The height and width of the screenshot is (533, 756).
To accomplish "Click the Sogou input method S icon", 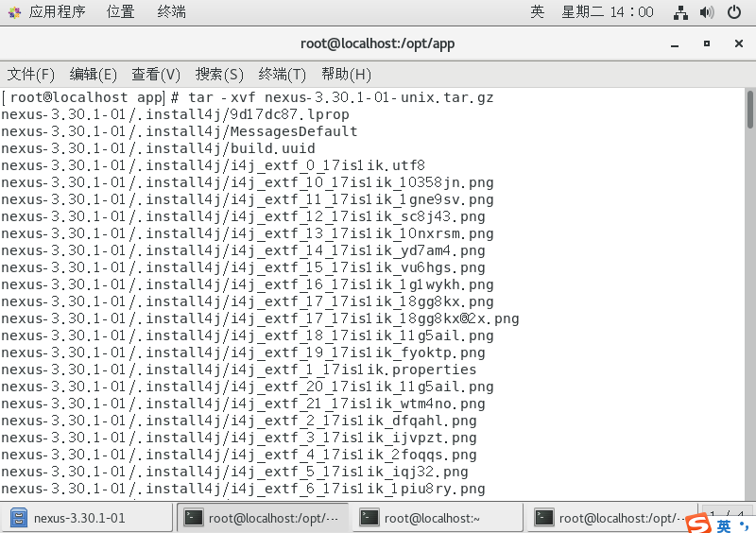I will 698,524.
